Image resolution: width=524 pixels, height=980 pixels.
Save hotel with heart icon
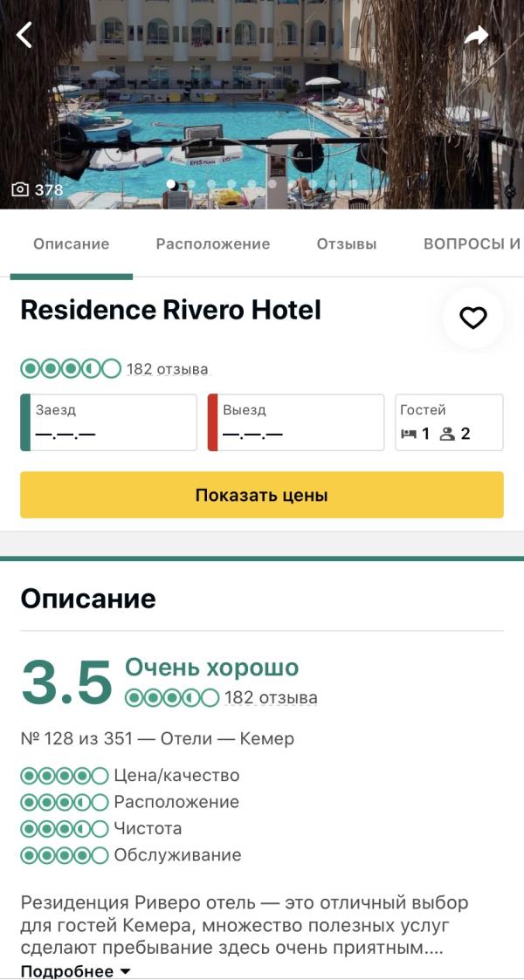tap(472, 319)
